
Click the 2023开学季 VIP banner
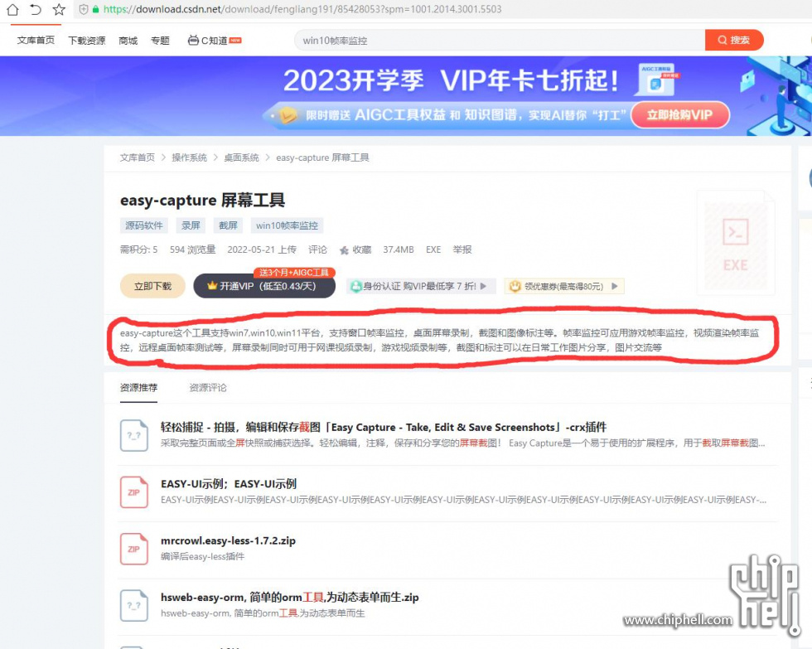tap(406, 96)
